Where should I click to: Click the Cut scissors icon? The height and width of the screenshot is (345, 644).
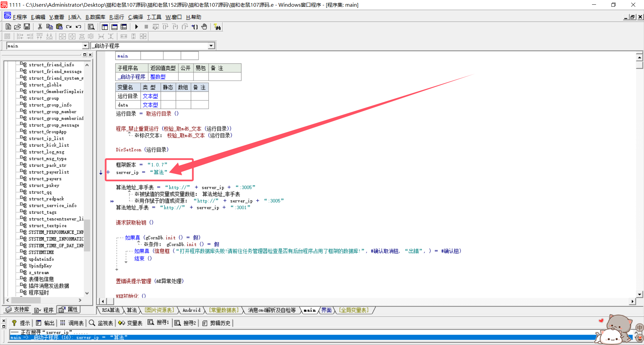[40, 27]
